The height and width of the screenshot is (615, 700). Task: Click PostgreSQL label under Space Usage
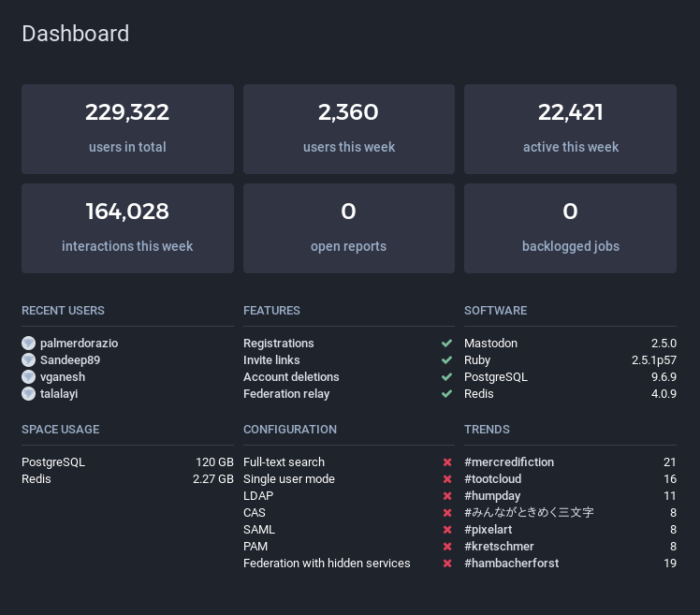(53, 461)
